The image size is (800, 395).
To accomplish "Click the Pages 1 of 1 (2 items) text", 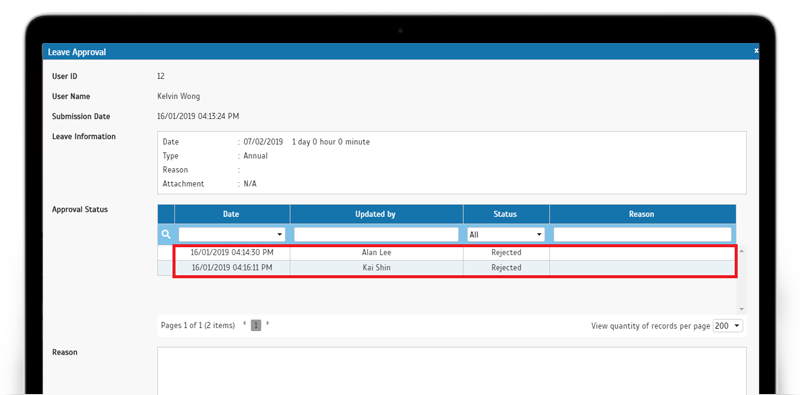I will click(198, 325).
